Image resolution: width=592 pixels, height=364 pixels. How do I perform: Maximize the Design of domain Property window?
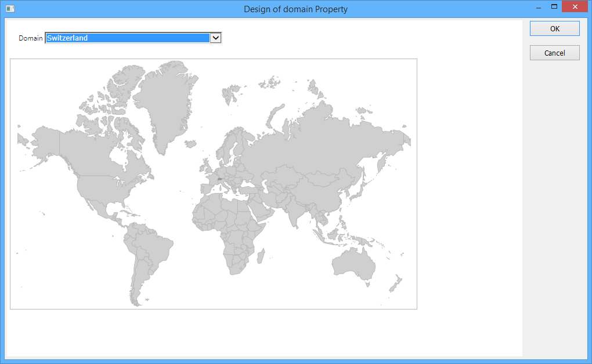pyautogui.click(x=554, y=6)
